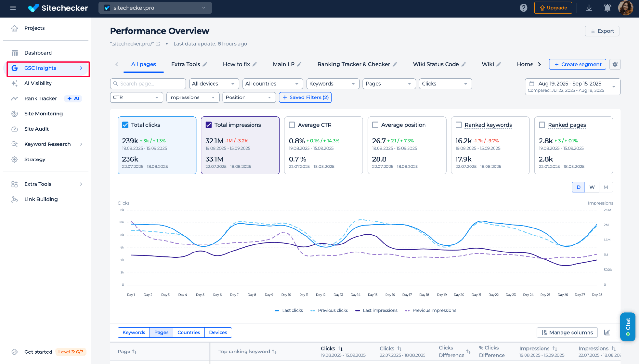Switch to the Wiki segment tab
Image resolution: width=639 pixels, height=364 pixels.
coord(488,64)
